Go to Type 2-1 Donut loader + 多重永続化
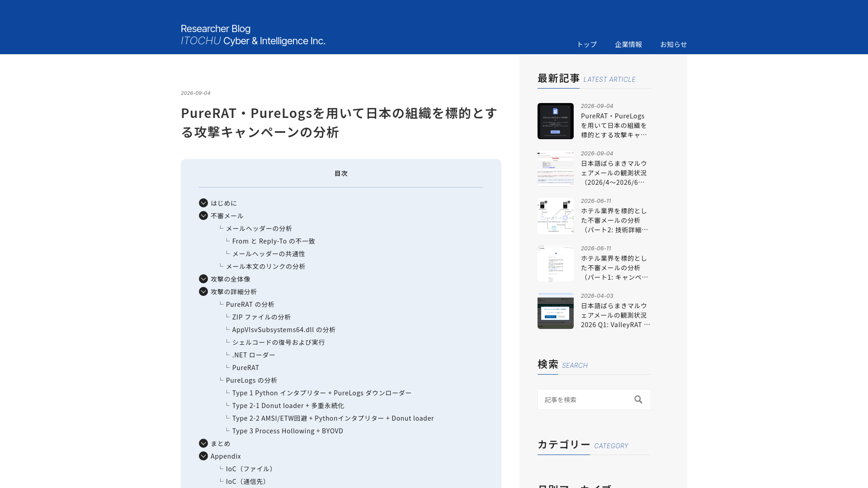The width and height of the screenshot is (868, 488). pos(288,405)
